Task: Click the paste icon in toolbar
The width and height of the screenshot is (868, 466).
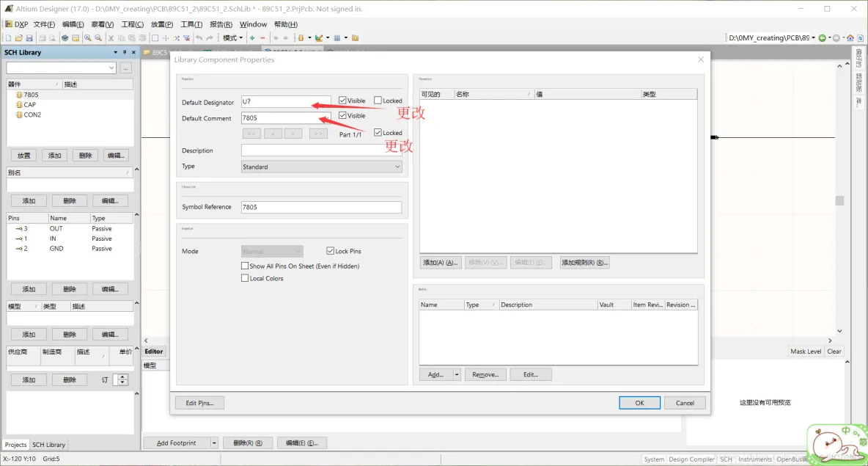Action: 132,38
